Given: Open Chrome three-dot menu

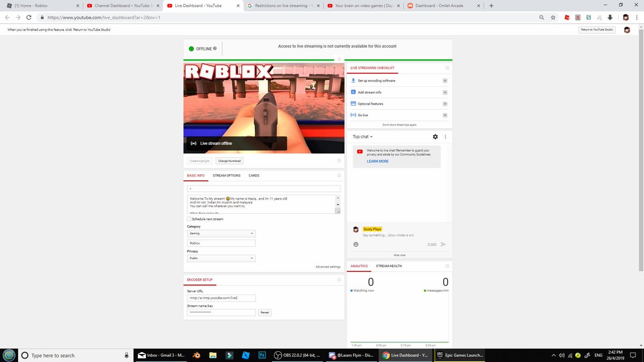Looking at the screenshot, I should pos(637,17).
